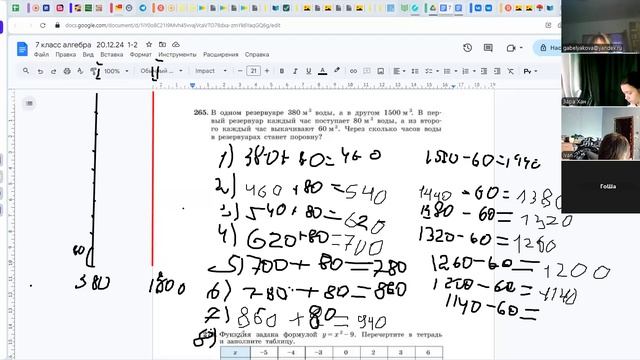
Task: Select Зара Хан video thumbnail
Action: click(x=601, y=80)
